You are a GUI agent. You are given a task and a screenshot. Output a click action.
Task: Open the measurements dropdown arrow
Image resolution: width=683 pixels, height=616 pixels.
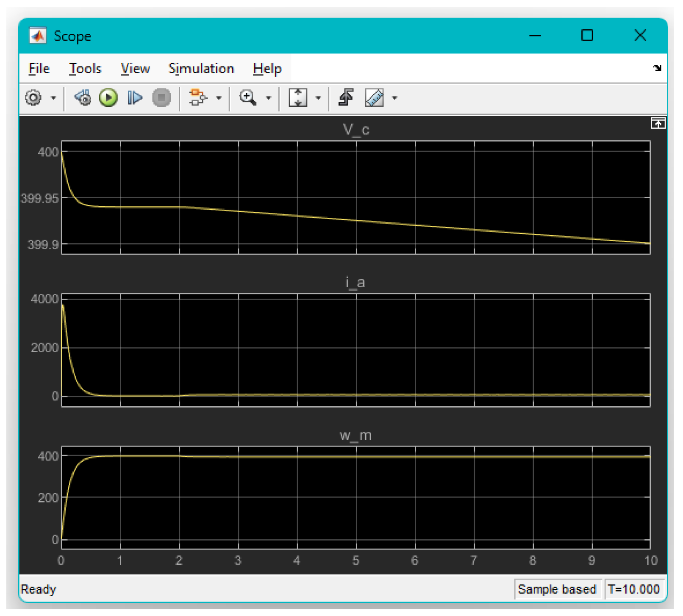click(x=395, y=98)
